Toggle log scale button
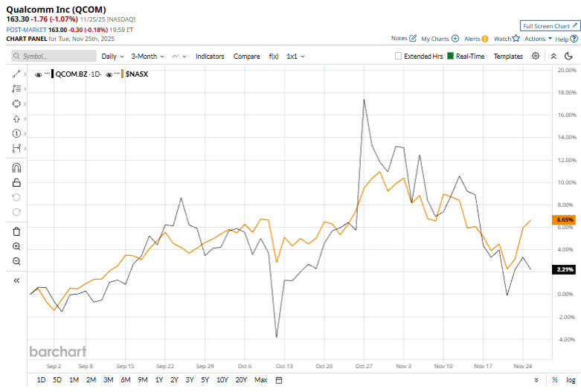Screen dimensions: 581x392 [x=571, y=380]
